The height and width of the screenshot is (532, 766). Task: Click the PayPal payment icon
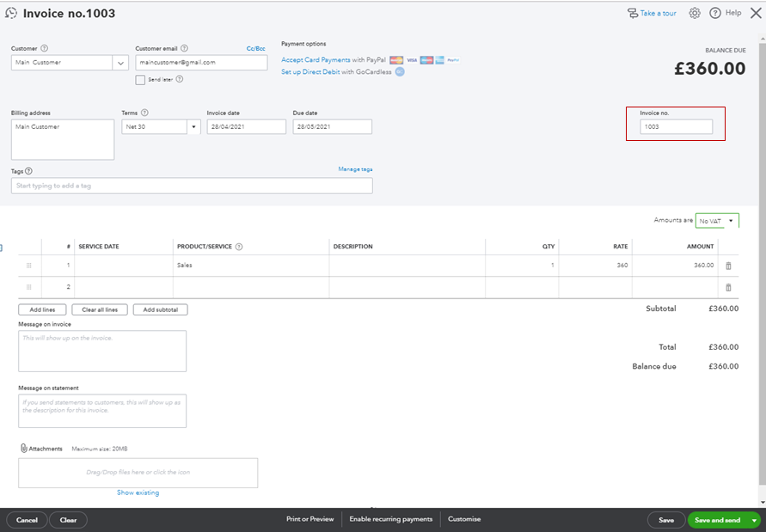[453, 60]
